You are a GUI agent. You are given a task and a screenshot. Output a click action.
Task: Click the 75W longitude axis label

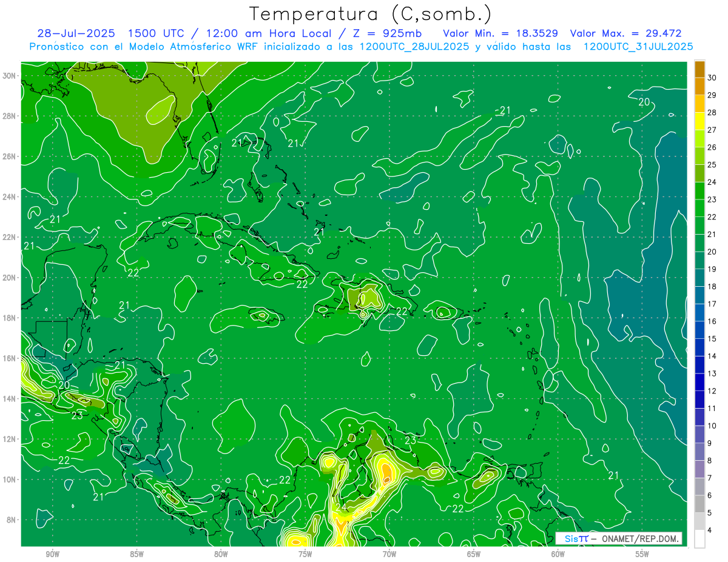click(x=305, y=554)
